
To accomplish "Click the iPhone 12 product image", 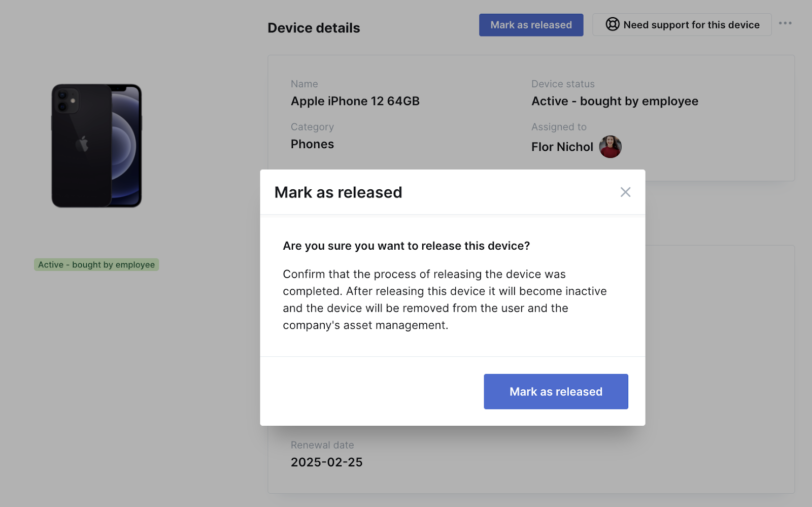I will pyautogui.click(x=96, y=146).
